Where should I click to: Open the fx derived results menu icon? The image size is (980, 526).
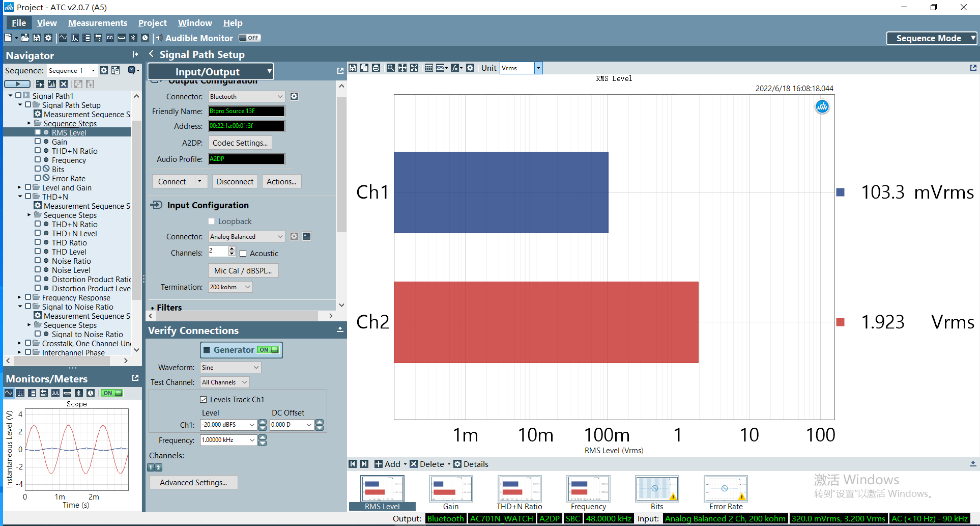click(x=456, y=68)
